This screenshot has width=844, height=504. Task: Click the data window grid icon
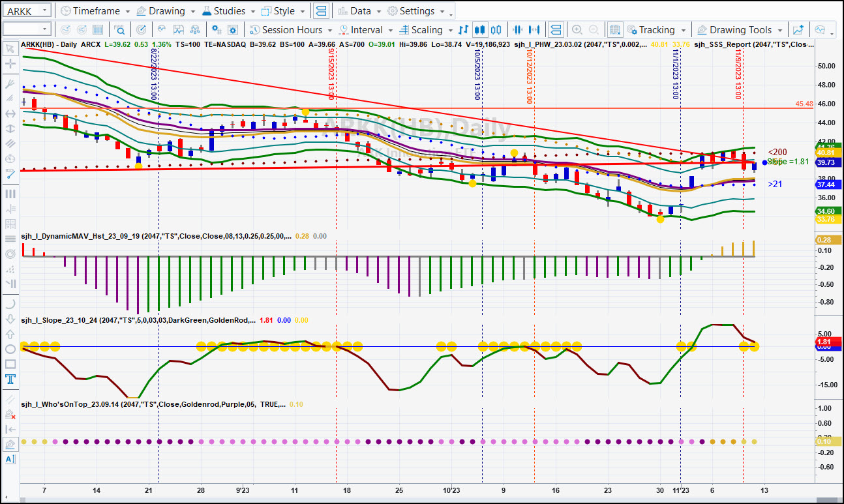[614, 30]
